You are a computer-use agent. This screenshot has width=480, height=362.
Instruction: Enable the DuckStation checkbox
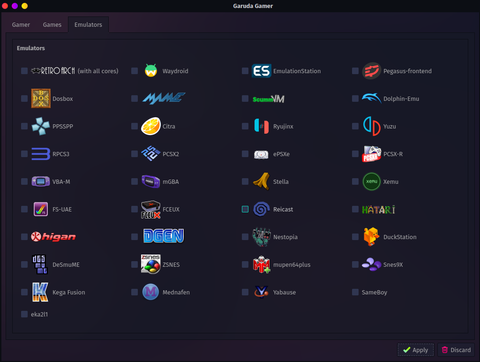[x=355, y=237]
